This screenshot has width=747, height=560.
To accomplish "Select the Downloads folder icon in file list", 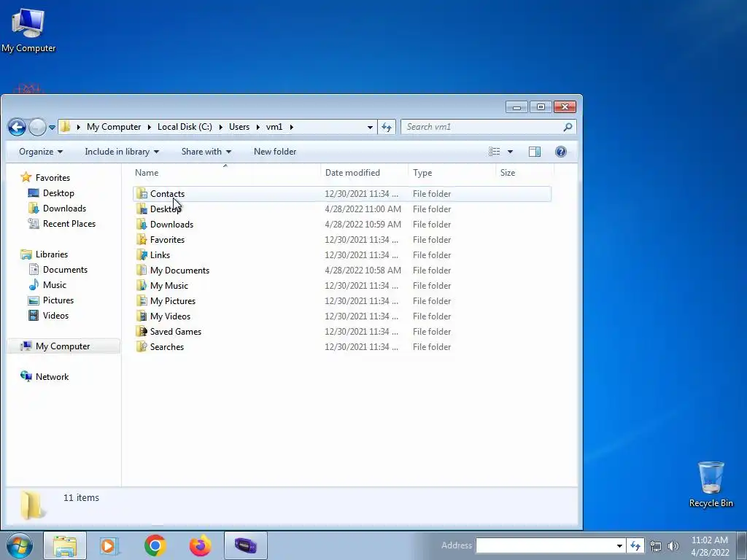I will click(x=142, y=225).
